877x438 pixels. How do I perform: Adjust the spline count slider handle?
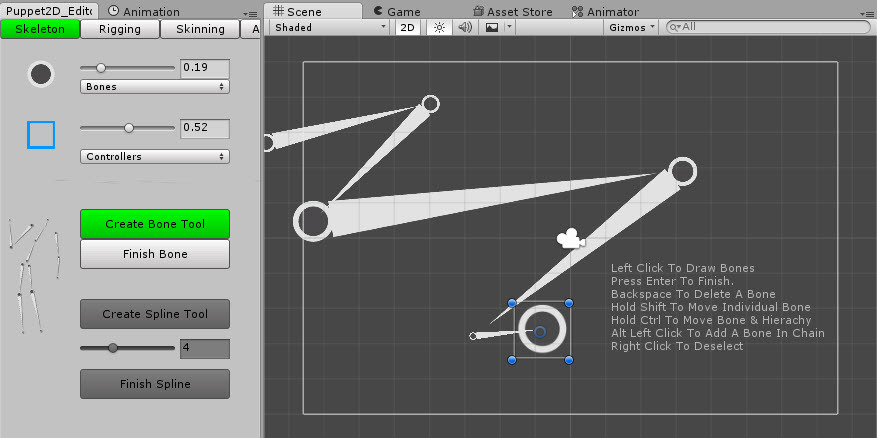pyautogui.click(x=113, y=348)
